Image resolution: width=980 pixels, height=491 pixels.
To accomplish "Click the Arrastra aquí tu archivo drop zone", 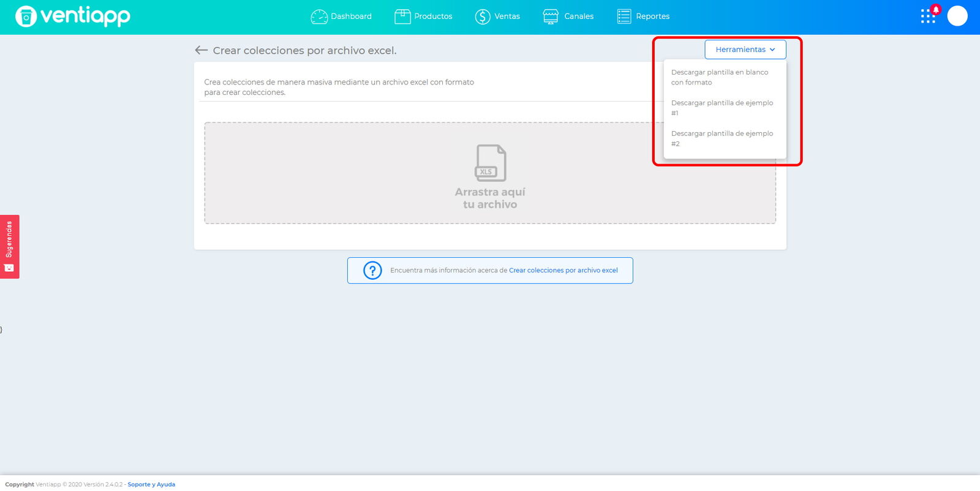I will click(490, 173).
